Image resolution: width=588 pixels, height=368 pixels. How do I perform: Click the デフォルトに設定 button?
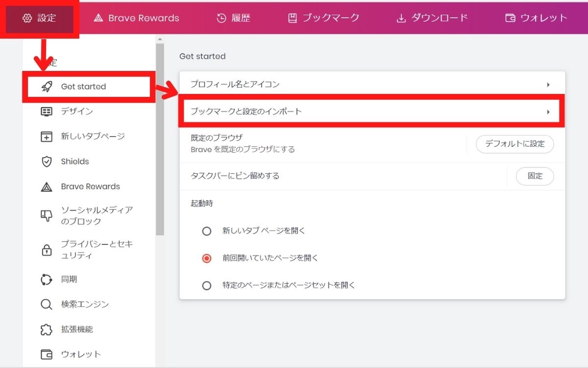[514, 144]
